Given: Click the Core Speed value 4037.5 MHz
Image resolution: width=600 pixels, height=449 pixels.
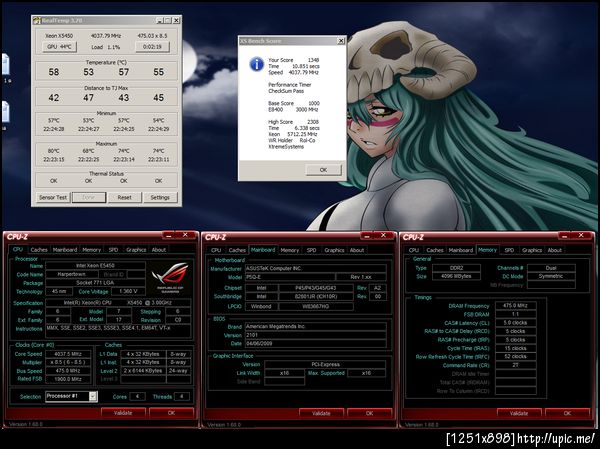Looking at the screenshot, I should [68, 354].
